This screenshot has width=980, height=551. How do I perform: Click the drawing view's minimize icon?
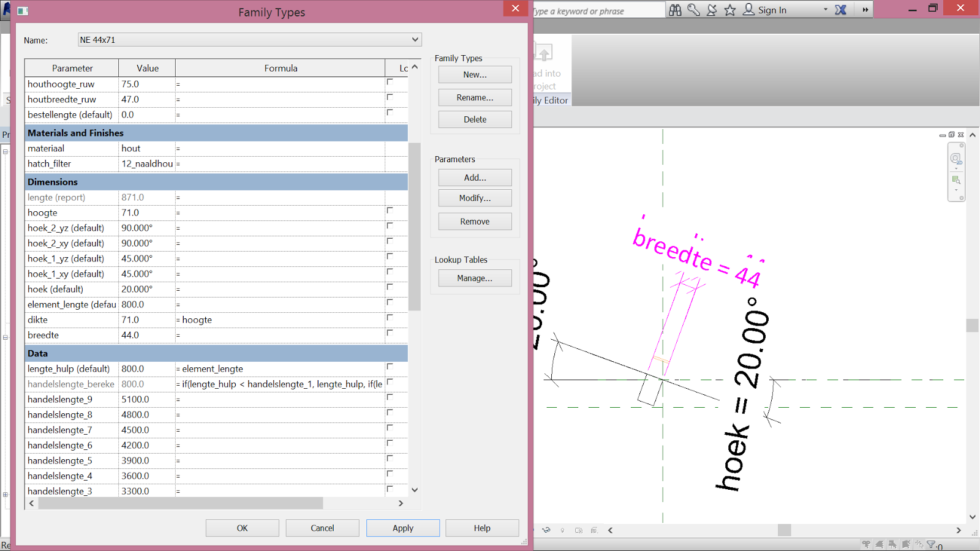tap(943, 135)
